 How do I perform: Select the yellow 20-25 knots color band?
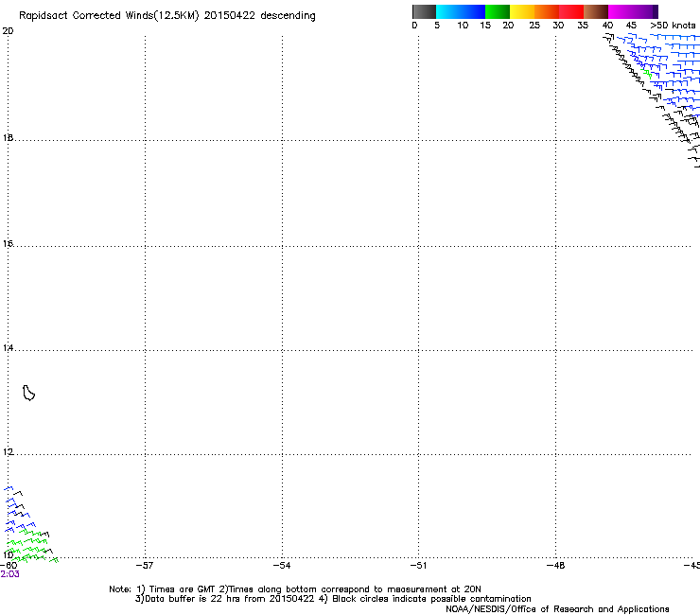pos(522,11)
